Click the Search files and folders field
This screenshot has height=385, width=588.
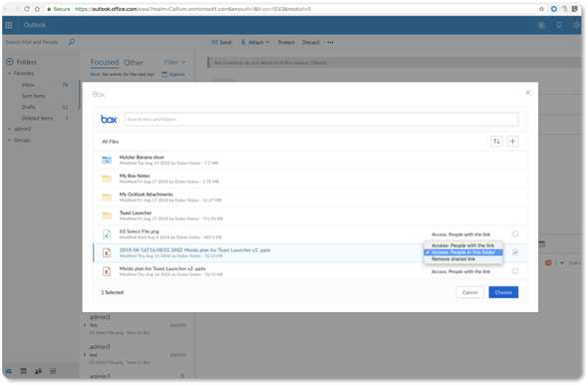click(321, 120)
